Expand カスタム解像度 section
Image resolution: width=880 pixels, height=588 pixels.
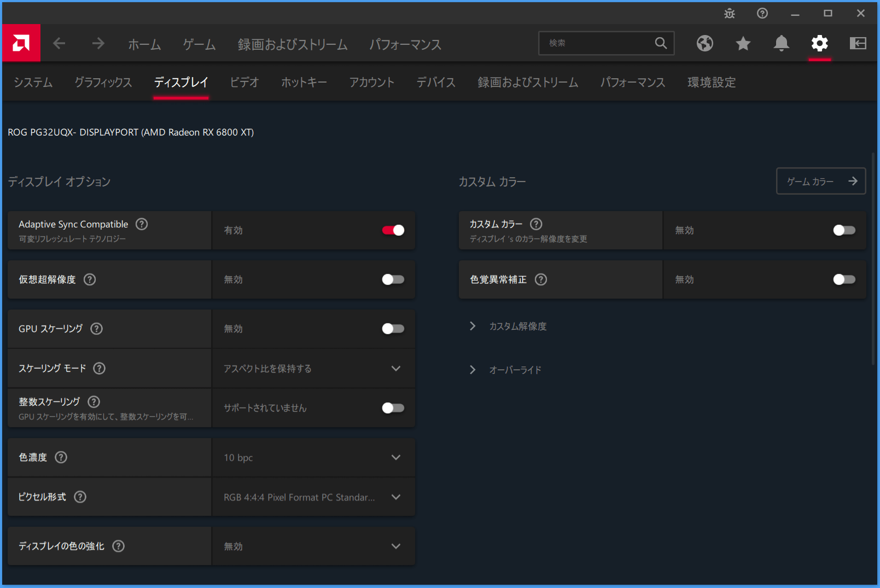pos(508,326)
